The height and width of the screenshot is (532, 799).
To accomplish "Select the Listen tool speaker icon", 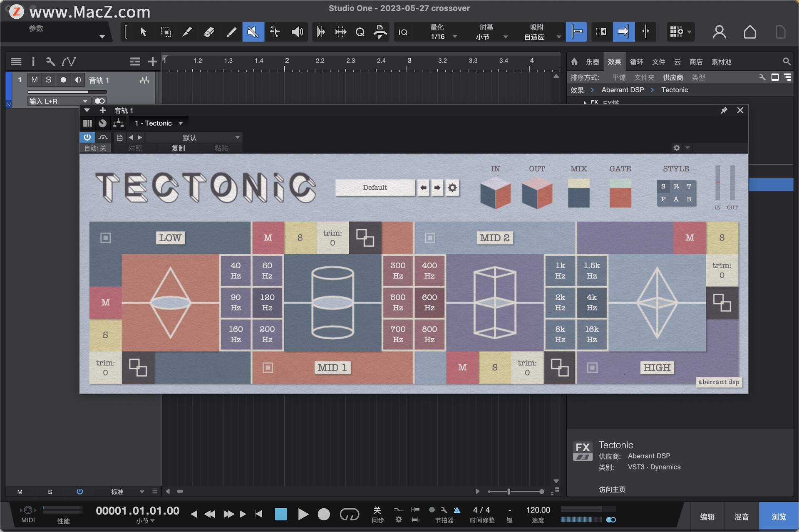I will pos(297,32).
